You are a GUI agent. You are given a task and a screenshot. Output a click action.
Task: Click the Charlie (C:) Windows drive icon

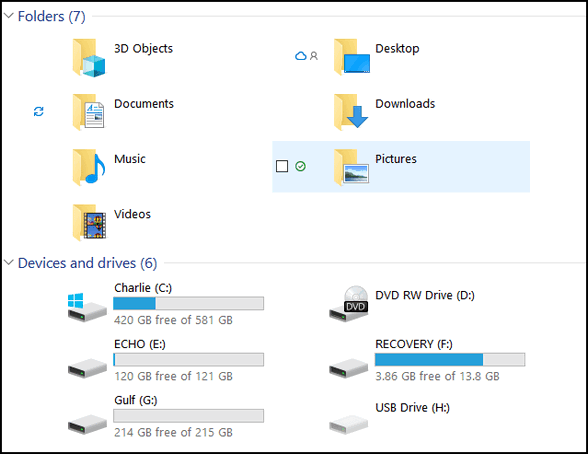87,307
